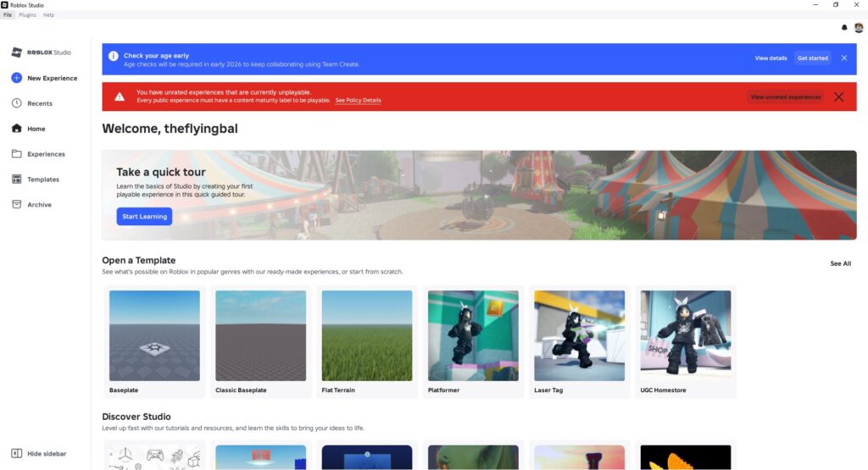Click the Laser Tag caption text
868x470 pixels.
tap(548, 390)
